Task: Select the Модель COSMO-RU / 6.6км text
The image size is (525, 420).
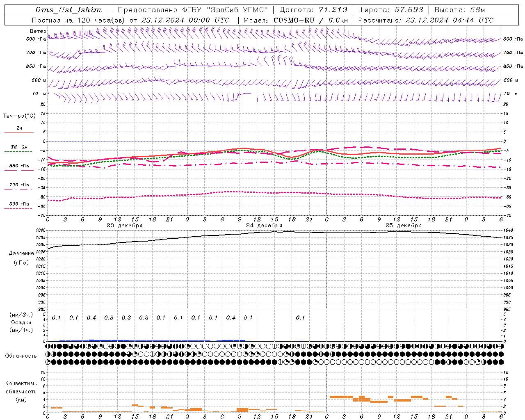Action: click(x=296, y=20)
